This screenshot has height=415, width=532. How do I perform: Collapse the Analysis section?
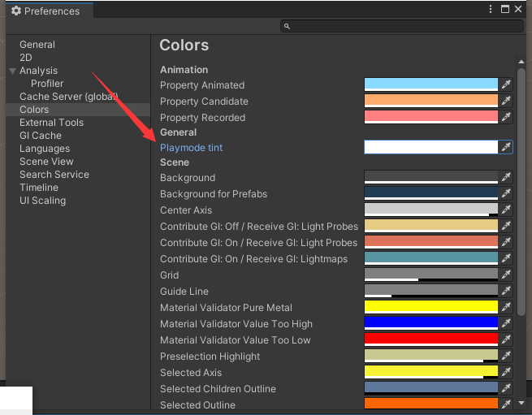(x=12, y=71)
